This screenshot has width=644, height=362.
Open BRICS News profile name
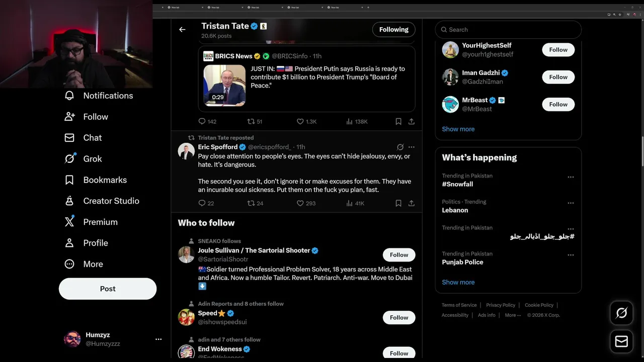[233, 56]
